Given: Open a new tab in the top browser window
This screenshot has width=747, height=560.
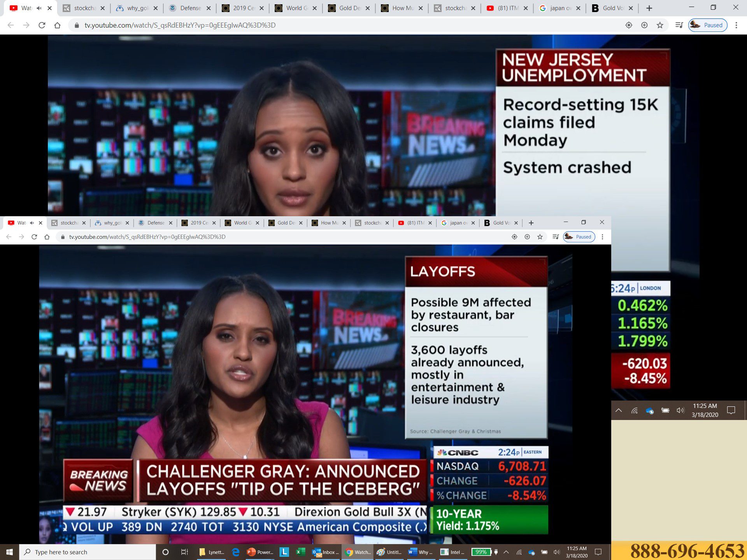Looking at the screenshot, I should point(649,8).
